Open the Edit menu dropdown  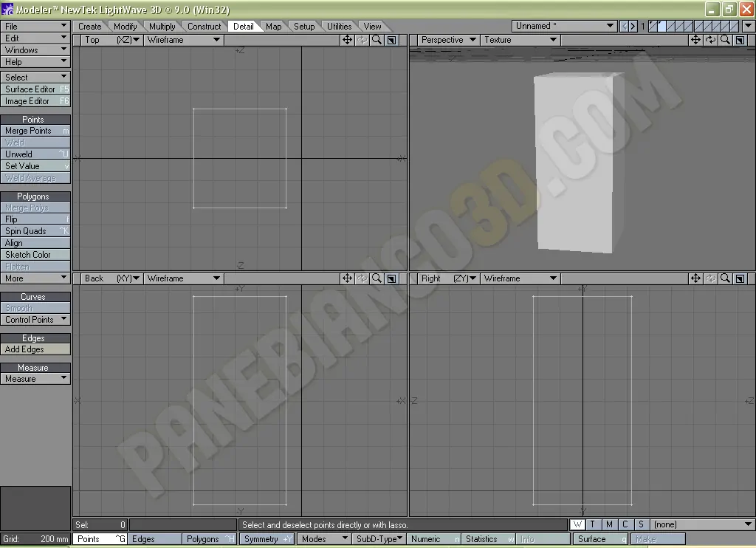point(35,38)
